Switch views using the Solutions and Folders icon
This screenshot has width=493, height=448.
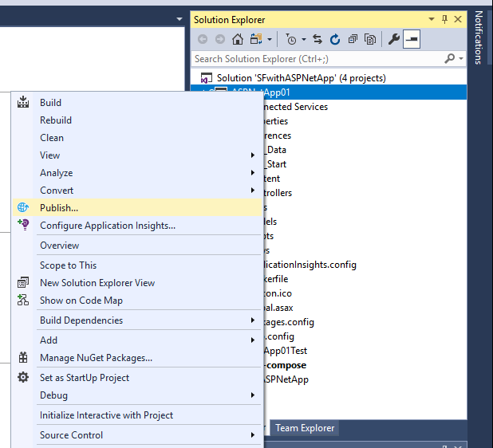coord(256,39)
